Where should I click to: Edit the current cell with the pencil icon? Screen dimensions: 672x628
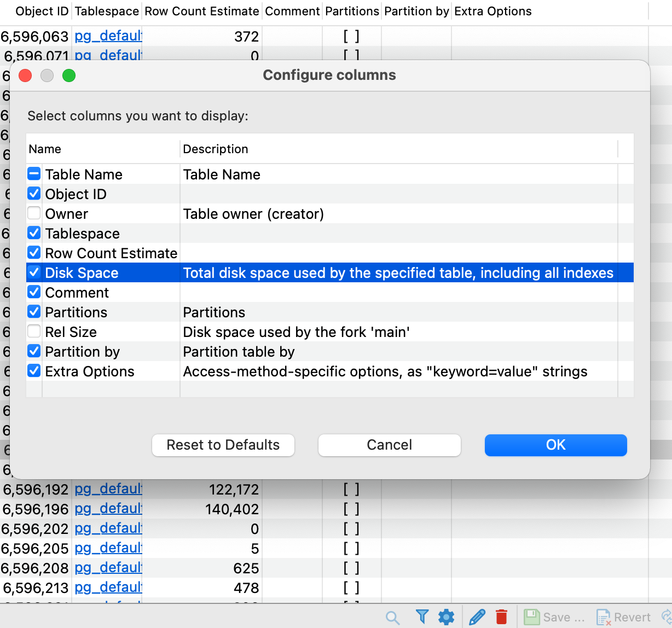pos(476,617)
